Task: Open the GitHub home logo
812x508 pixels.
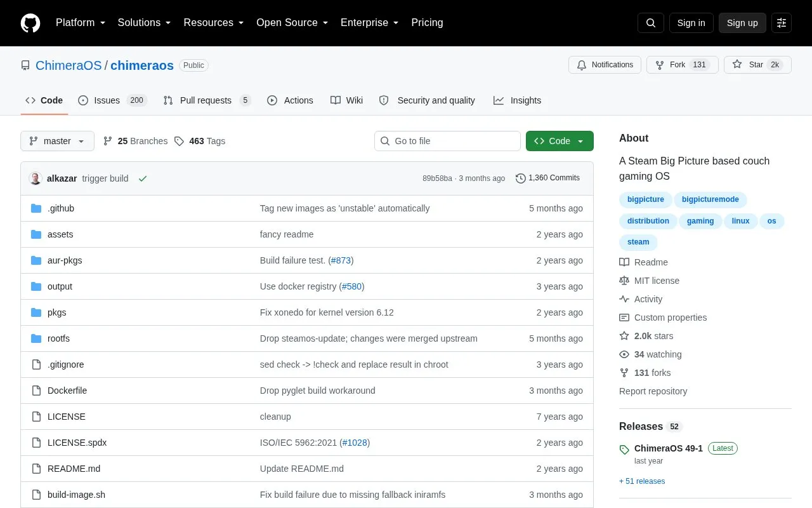Action: pos(30,23)
